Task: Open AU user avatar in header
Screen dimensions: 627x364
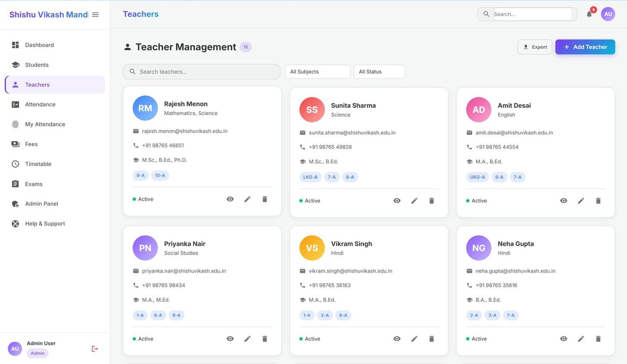Action: point(608,14)
